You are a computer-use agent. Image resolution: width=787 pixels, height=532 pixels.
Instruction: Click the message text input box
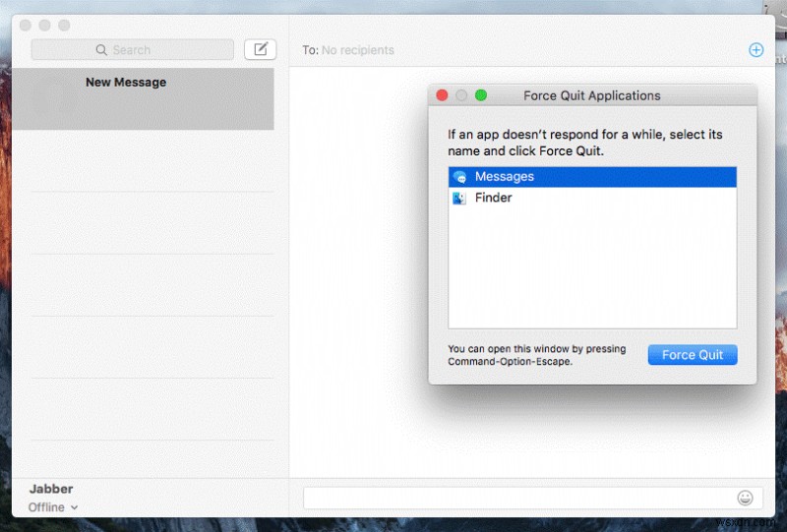(x=533, y=498)
